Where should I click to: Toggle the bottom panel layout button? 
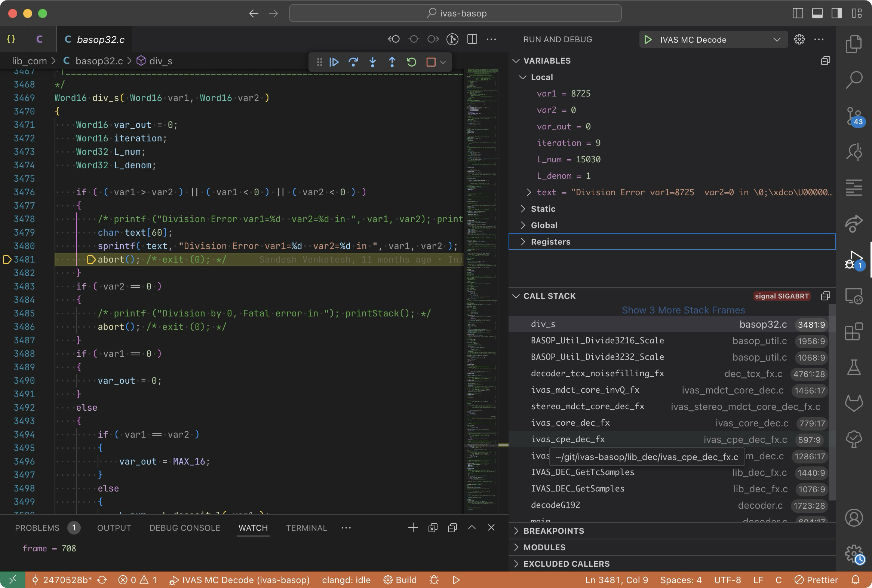(x=817, y=13)
